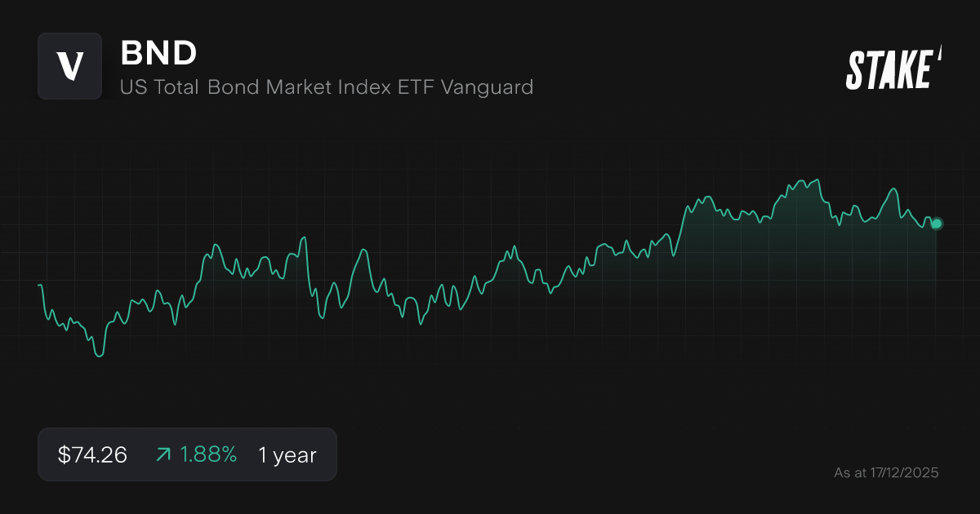
Task: Select the 1 year period label
Action: click(287, 455)
